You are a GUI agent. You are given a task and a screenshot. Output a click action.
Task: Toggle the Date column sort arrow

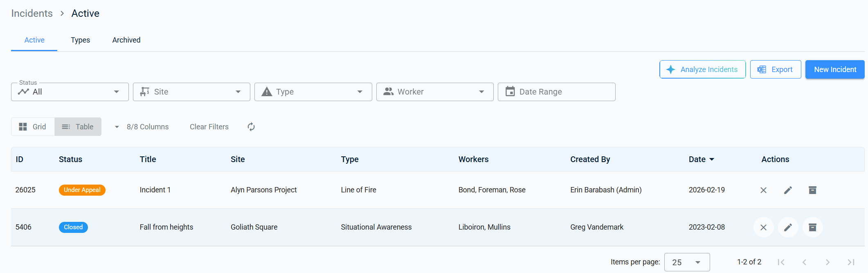pos(712,159)
